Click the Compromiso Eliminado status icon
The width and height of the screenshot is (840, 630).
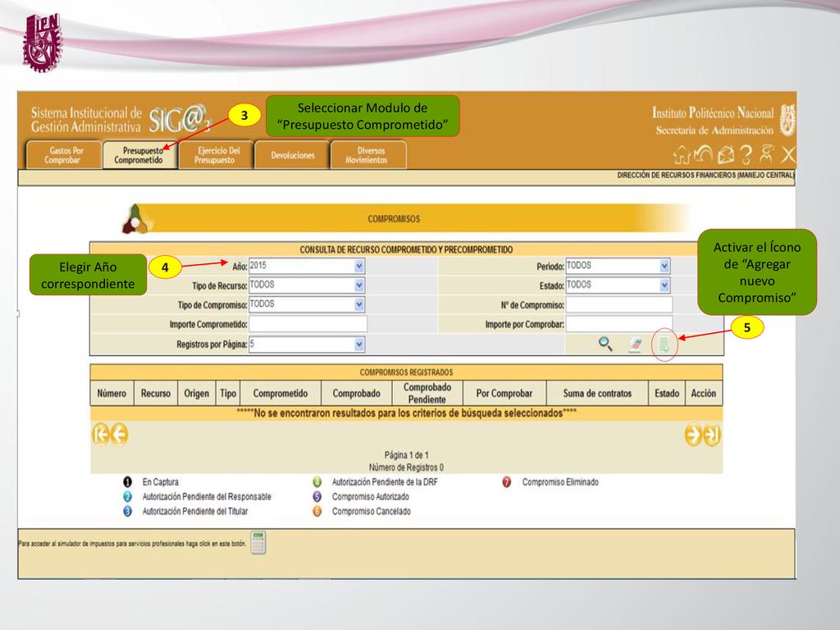coord(507,482)
